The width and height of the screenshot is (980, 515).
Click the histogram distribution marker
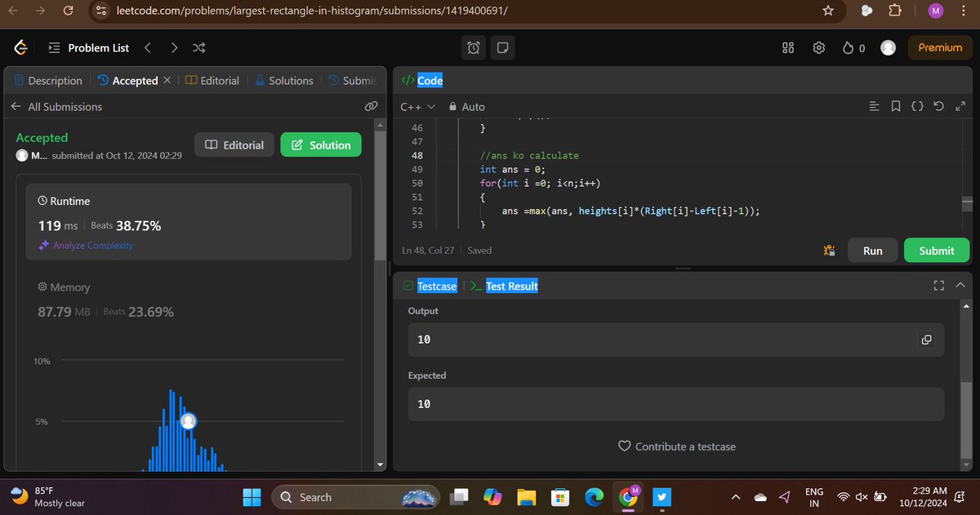coord(188,421)
